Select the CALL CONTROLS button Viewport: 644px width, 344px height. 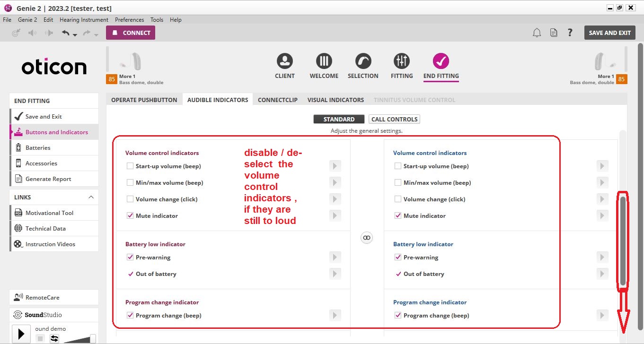pyautogui.click(x=394, y=119)
